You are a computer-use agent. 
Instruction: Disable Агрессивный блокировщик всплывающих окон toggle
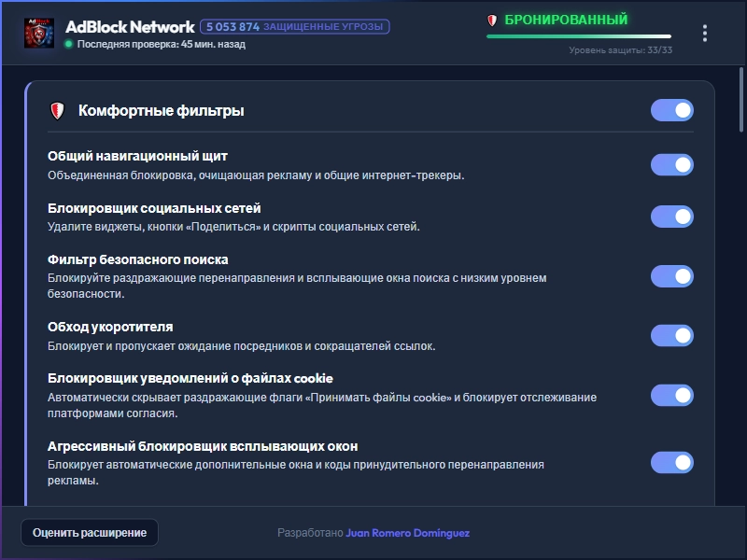coord(671,462)
